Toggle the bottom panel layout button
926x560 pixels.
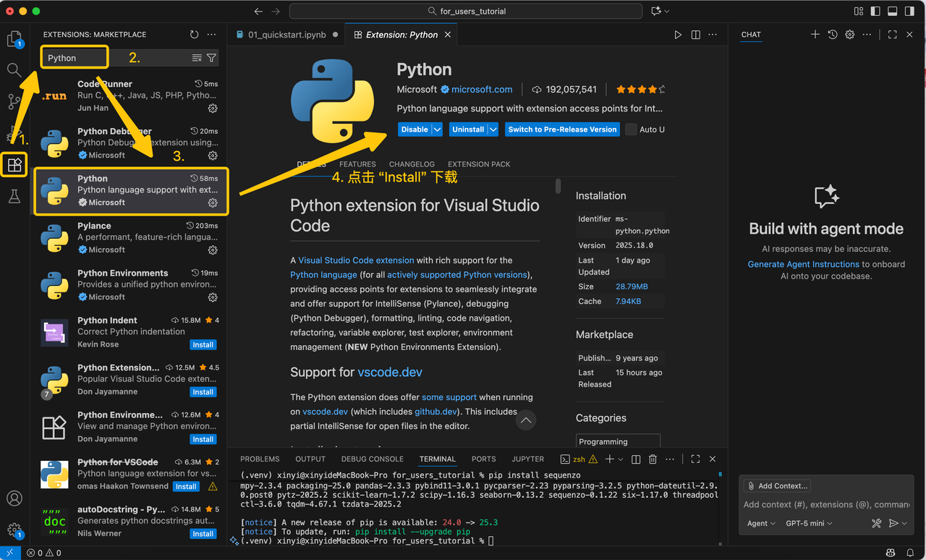[x=892, y=12]
